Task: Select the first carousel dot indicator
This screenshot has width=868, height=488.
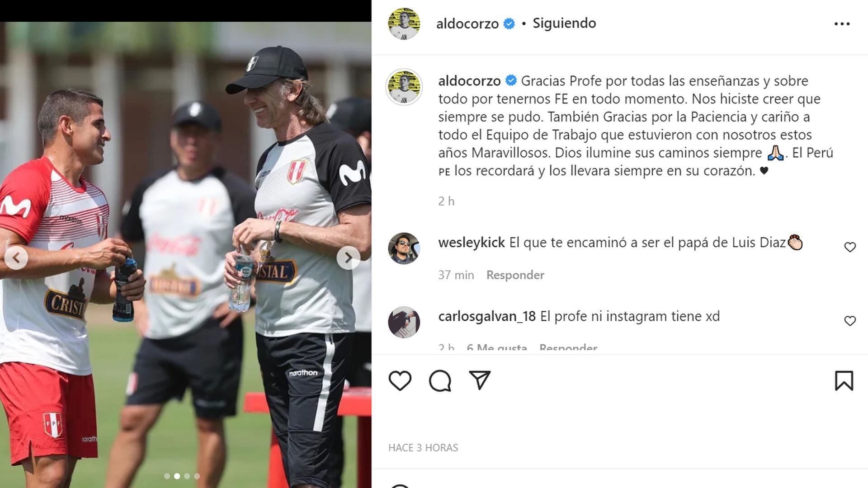Action: pos(167,476)
